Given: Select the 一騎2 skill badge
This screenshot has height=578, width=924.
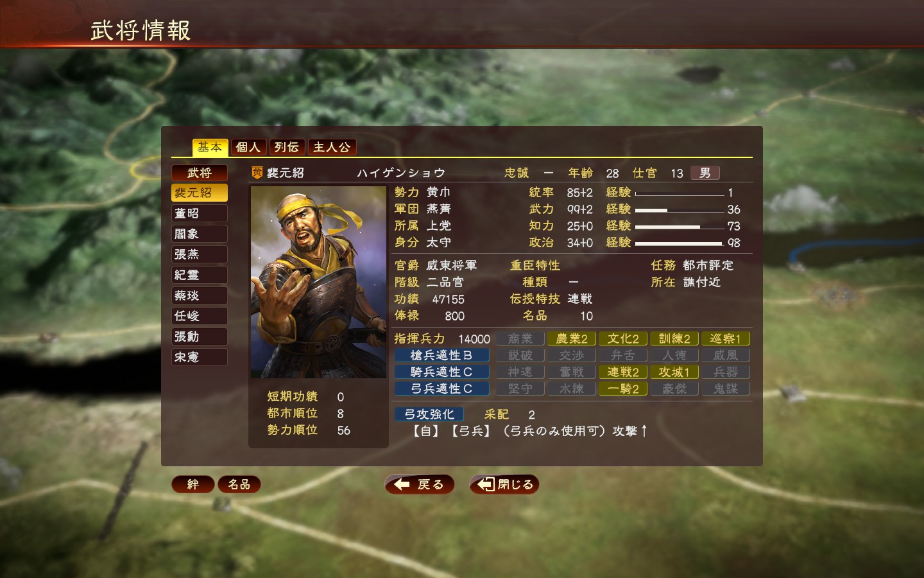Looking at the screenshot, I should (x=623, y=389).
